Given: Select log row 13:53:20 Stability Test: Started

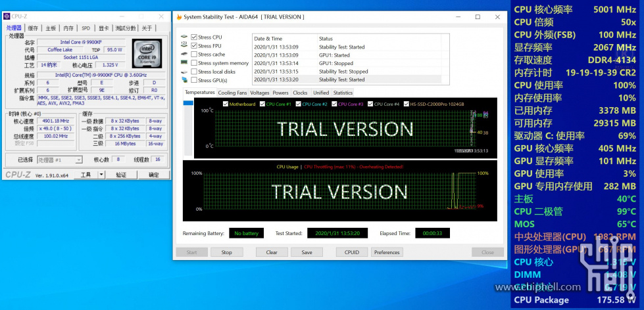Looking at the screenshot, I should pos(347,79).
